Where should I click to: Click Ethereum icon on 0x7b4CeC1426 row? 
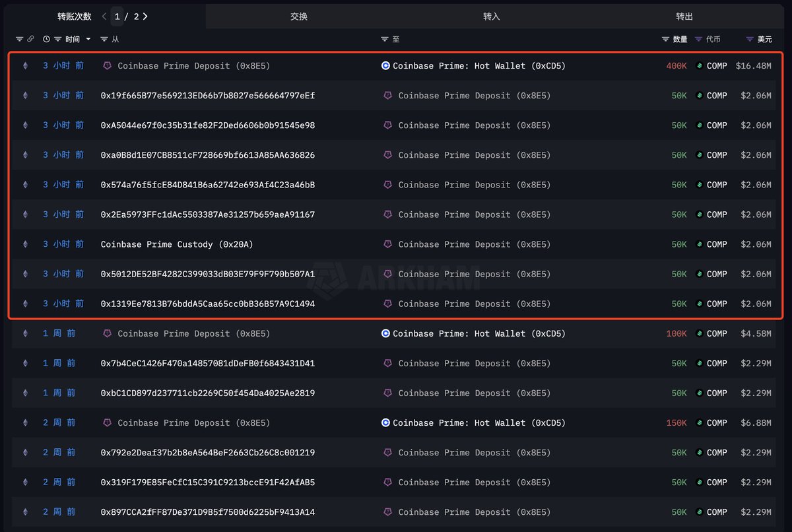26,363
